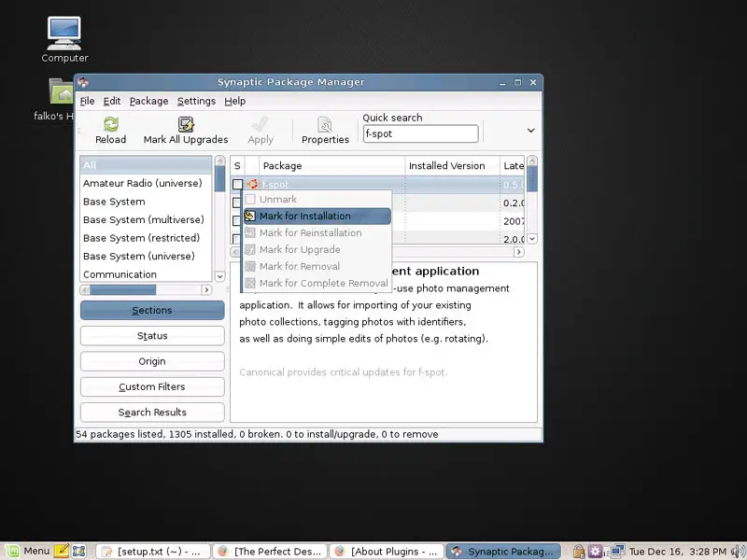Screen dimensions: 747x560
Task: Click the volume speaker icon in the system tray
Action: (x=737, y=552)
